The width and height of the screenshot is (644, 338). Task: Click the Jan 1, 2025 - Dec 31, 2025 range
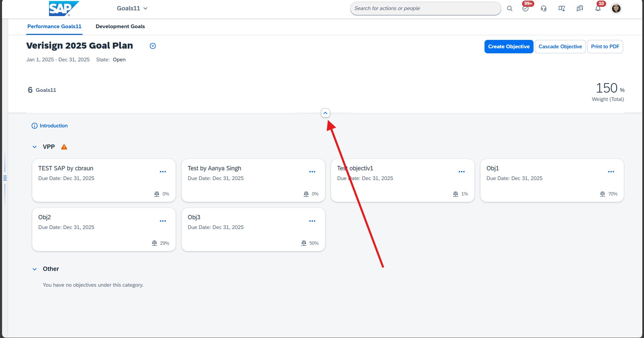coord(58,60)
